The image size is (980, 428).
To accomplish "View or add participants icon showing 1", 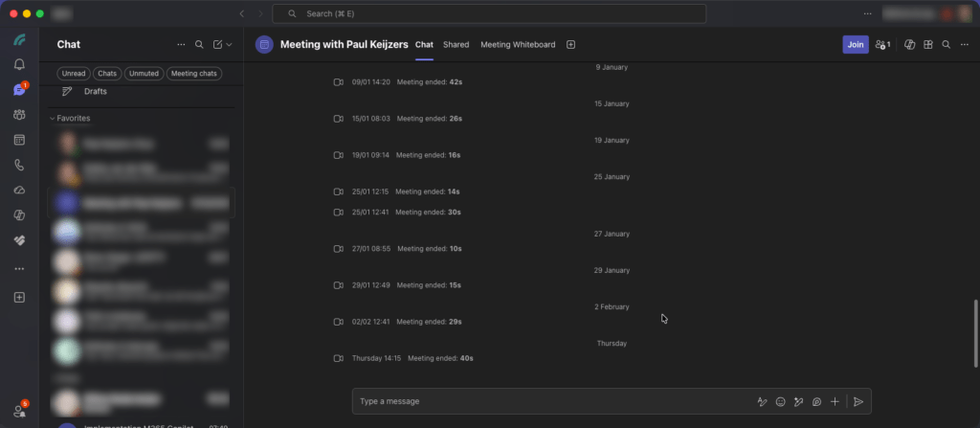I will click(x=883, y=44).
